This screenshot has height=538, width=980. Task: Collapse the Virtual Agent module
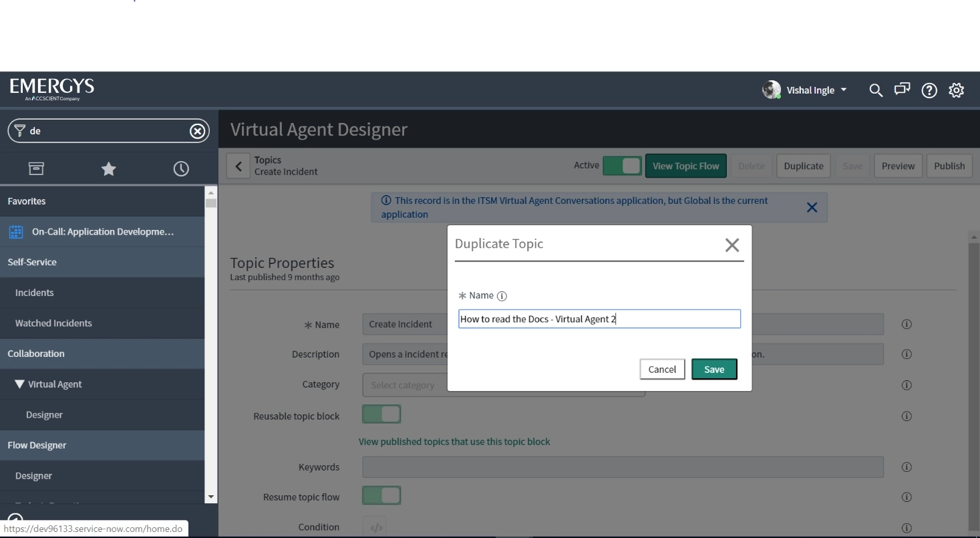tap(19, 384)
